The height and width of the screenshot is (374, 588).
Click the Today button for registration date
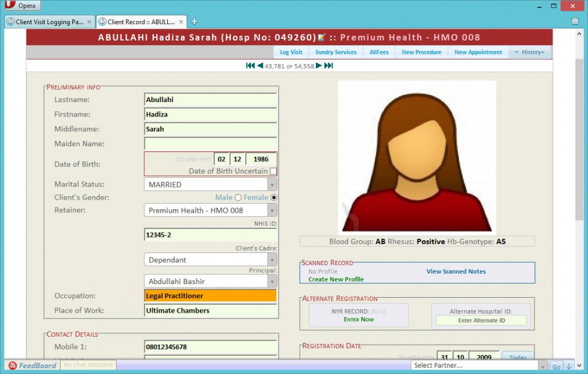(x=517, y=357)
